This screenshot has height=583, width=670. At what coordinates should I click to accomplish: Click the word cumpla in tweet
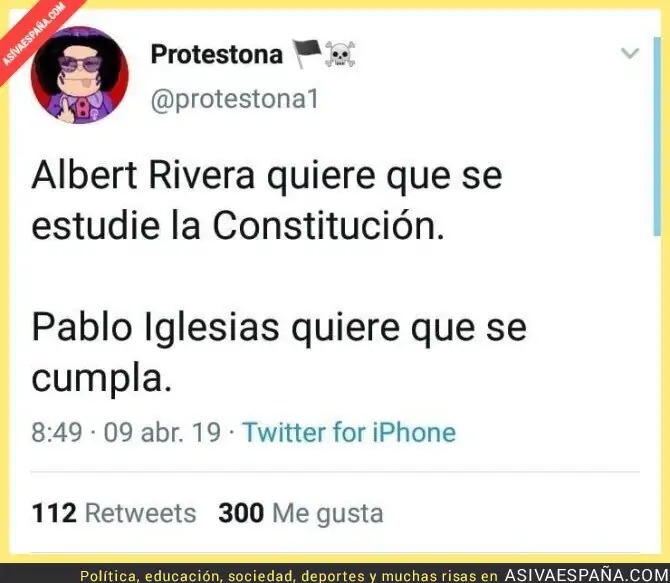pos(101,380)
